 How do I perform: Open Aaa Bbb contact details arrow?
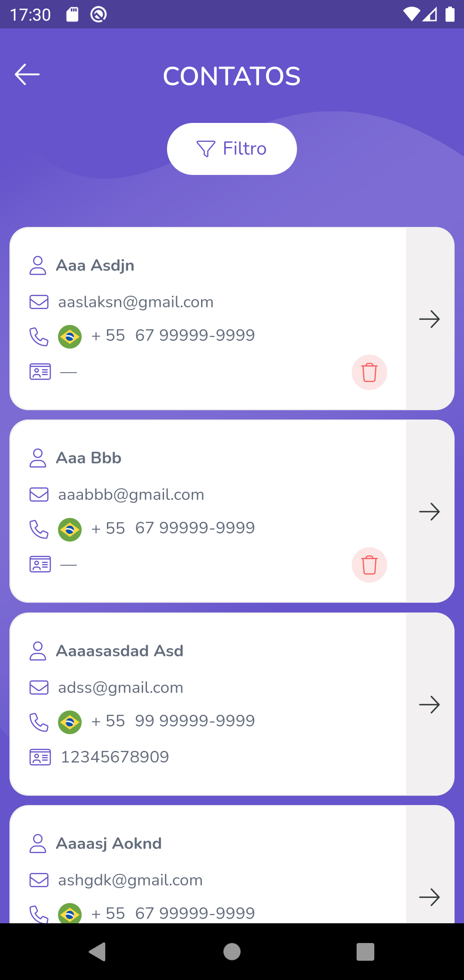point(430,511)
